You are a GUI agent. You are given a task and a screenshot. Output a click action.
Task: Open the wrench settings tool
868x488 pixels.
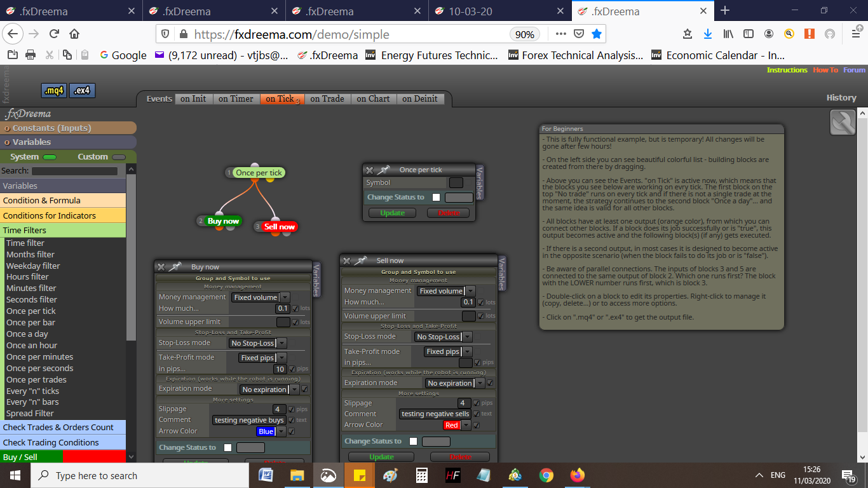point(843,122)
